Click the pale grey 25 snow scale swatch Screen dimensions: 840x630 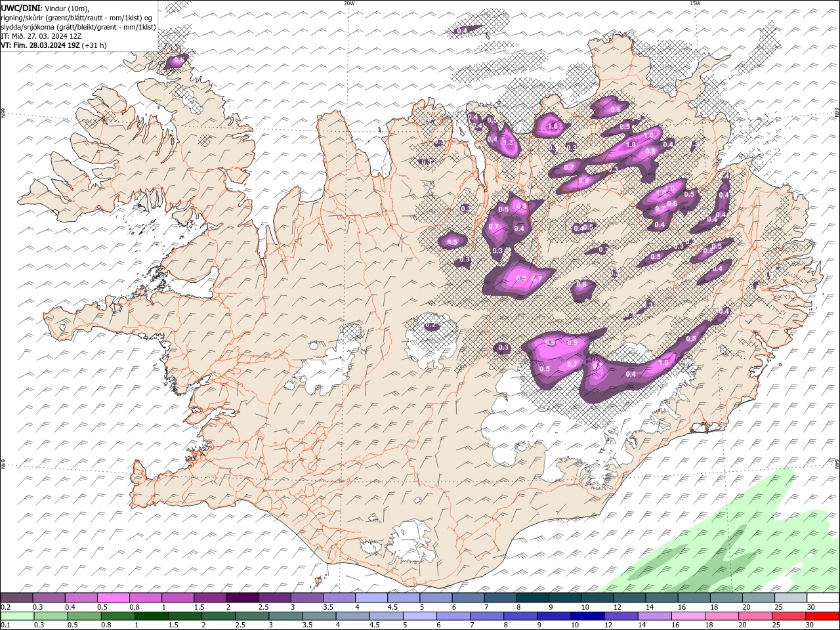tap(791, 598)
